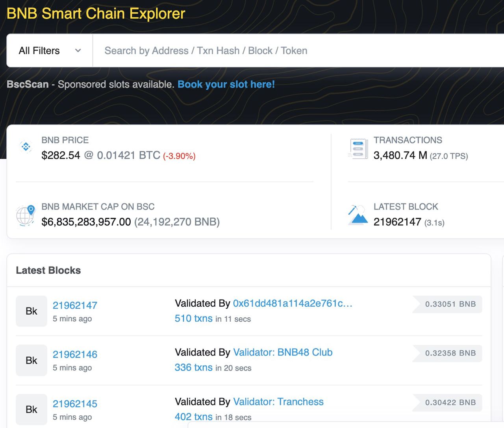Screen dimensions: 504x428
Task: Click the Latest Blocks heading
Action: pyautogui.click(x=48, y=271)
